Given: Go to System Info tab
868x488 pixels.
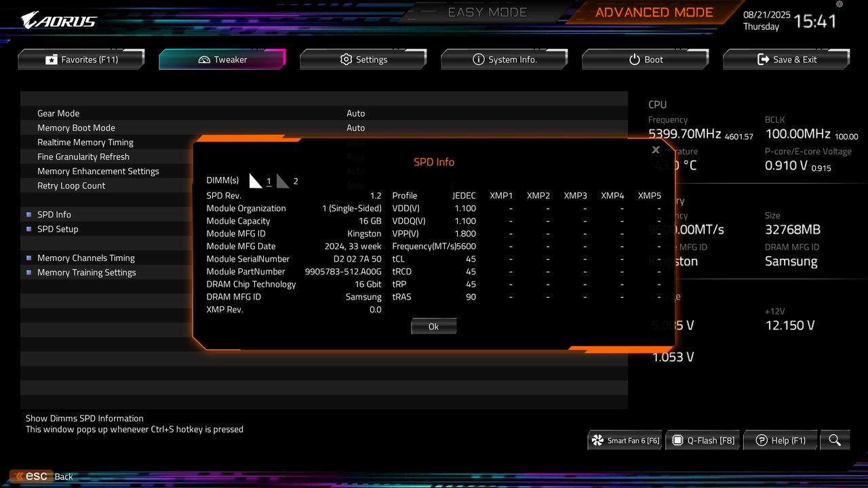Looking at the screenshot, I should point(505,59).
